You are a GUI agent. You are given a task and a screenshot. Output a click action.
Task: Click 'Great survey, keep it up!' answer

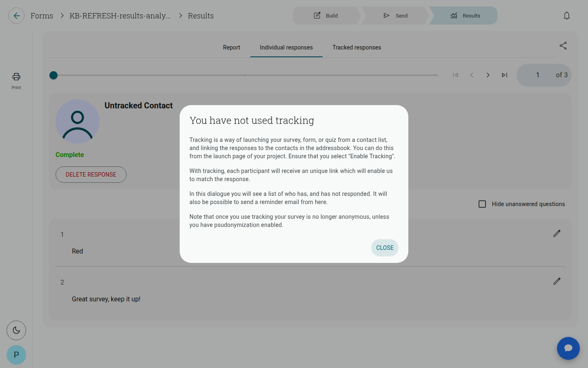(106, 299)
